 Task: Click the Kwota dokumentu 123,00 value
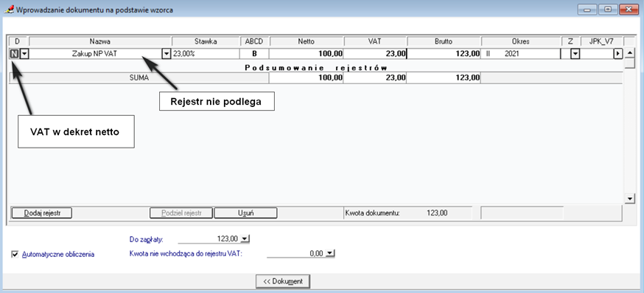pos(437,213)
